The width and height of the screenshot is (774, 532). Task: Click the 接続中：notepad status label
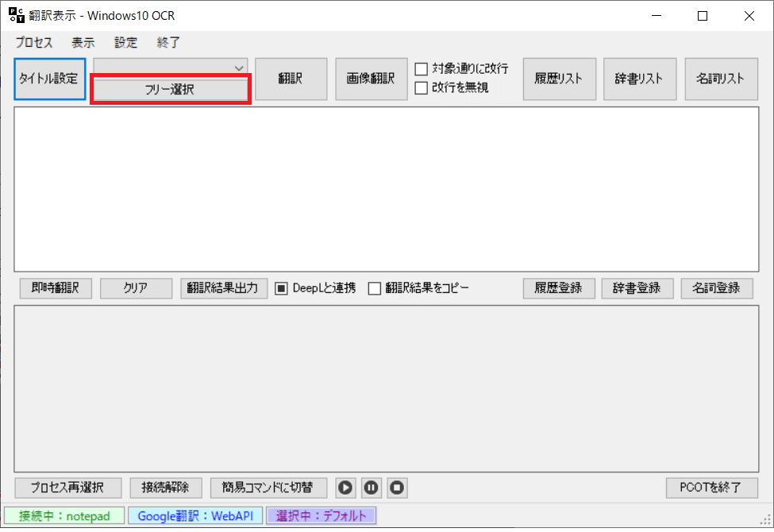pyautogui.click(x=64, y=515)
